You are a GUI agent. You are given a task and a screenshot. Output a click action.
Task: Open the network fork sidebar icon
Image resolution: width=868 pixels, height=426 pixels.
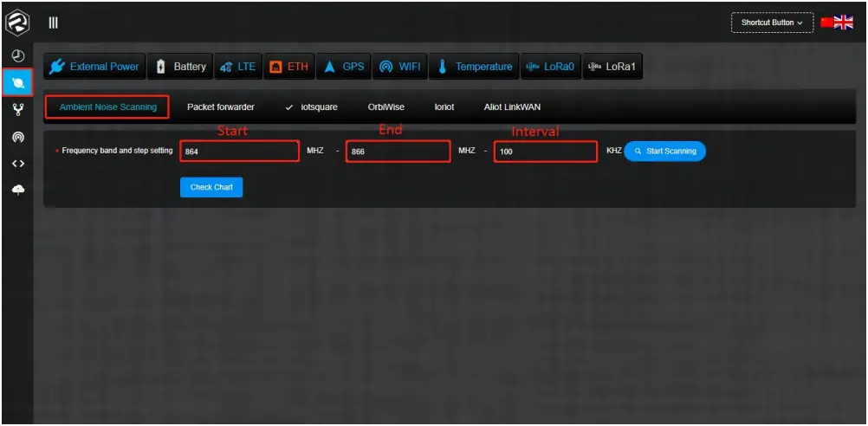click(17, 110)
